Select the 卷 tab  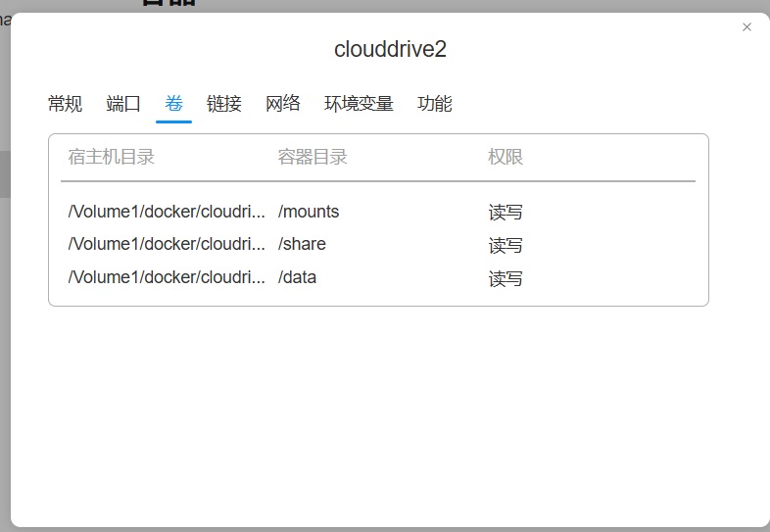(x=173, y=104)
